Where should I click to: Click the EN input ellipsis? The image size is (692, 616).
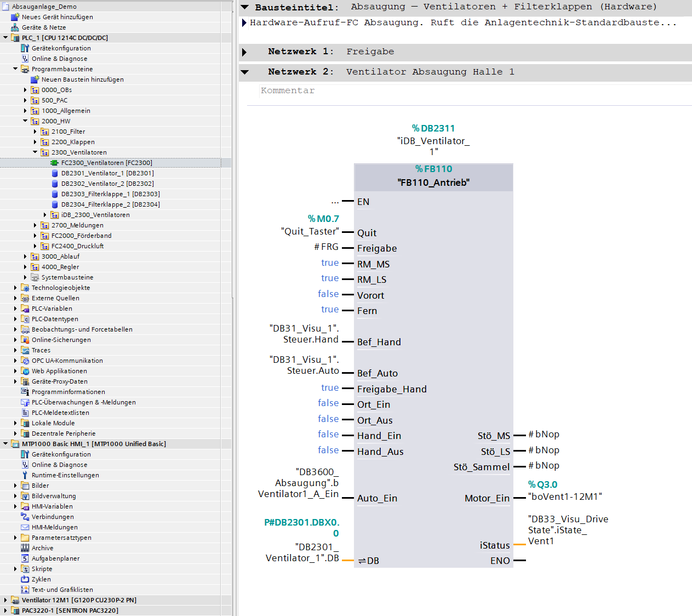click(x=335, y=202)
